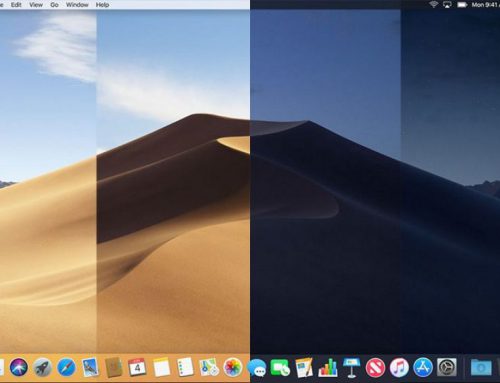Image resolution: width=500 pixels, height=383 pixels.
Task: Open System Preferences gear icon
Action: (447, 368)
